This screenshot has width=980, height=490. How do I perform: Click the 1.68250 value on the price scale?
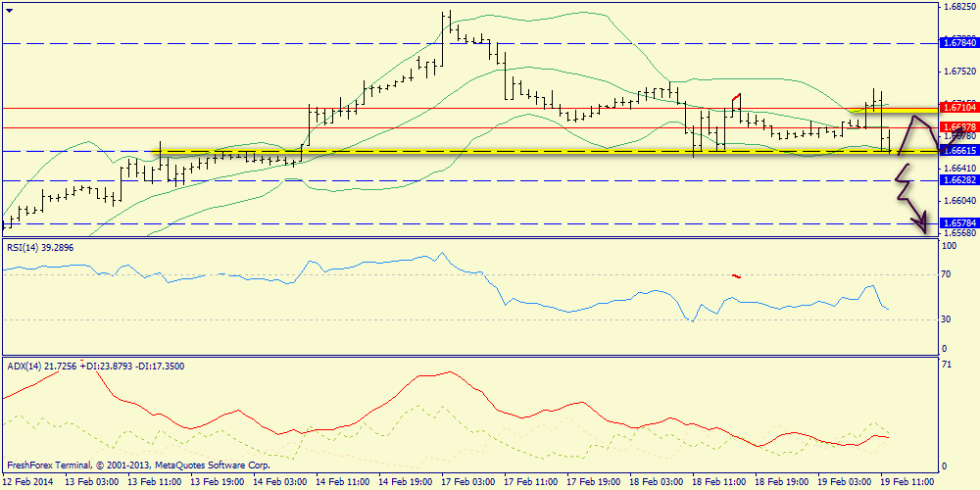pyautogui.click(x=960, y=7)
